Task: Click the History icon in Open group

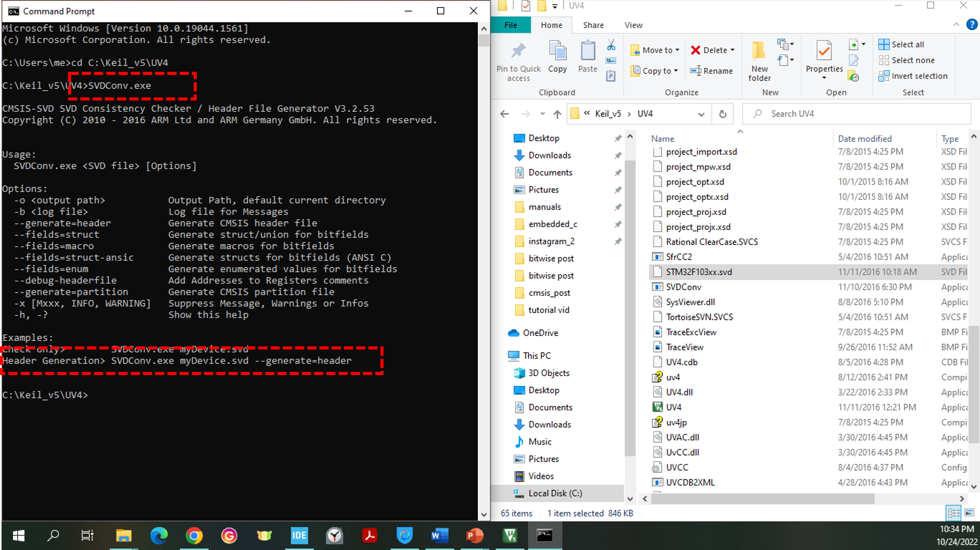Action: click(854, 76)
